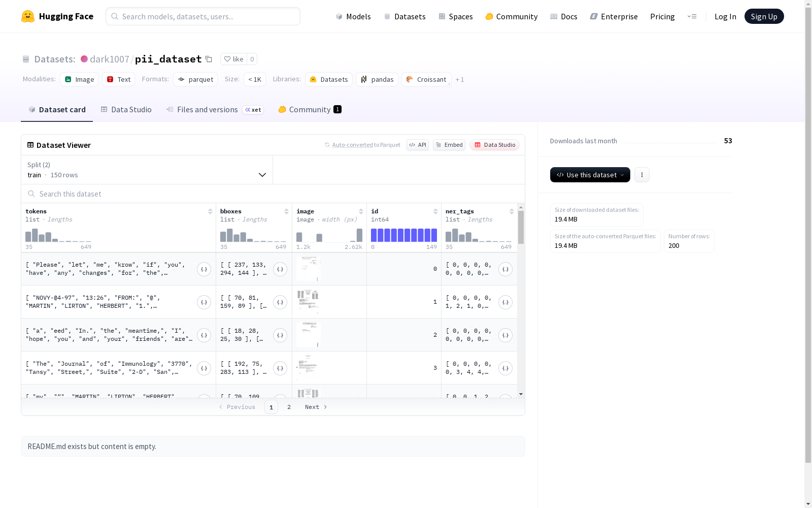Sort by the bboxes column arrows

tap(286, 211)
